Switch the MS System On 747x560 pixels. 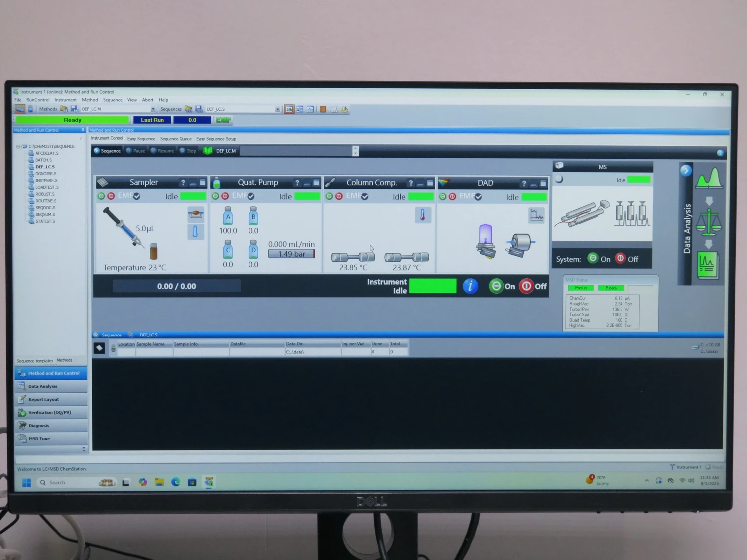click(593, 258)
